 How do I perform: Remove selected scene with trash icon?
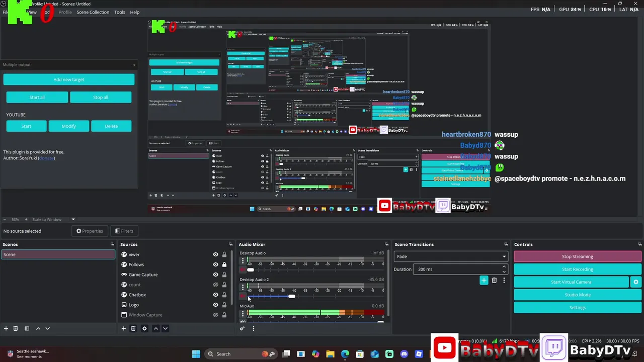pos(16,328)
